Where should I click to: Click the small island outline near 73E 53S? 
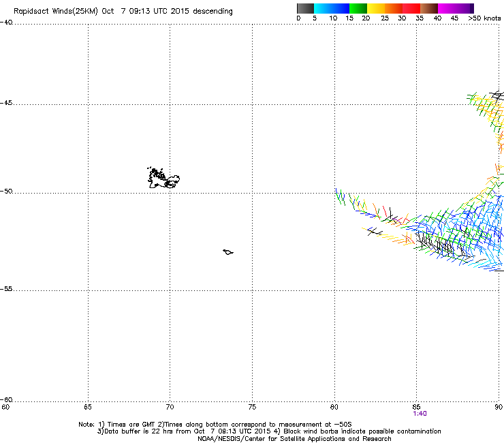[228, 252]
